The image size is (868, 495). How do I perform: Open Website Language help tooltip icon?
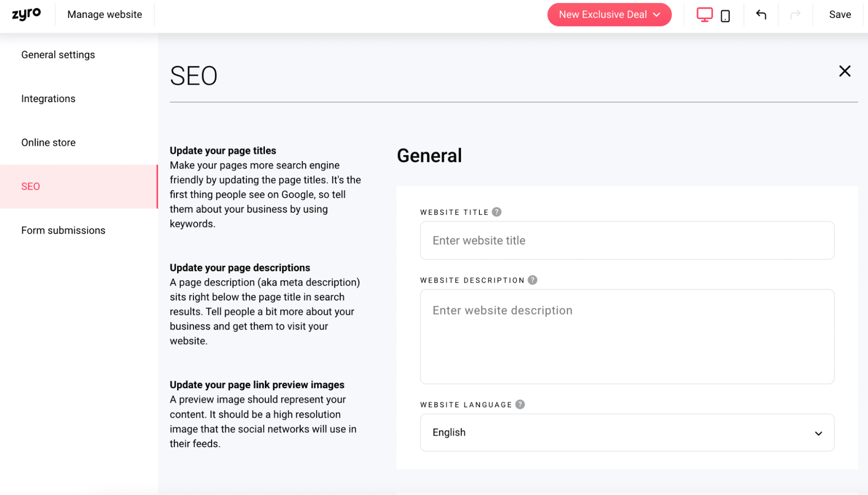point(520,404)
